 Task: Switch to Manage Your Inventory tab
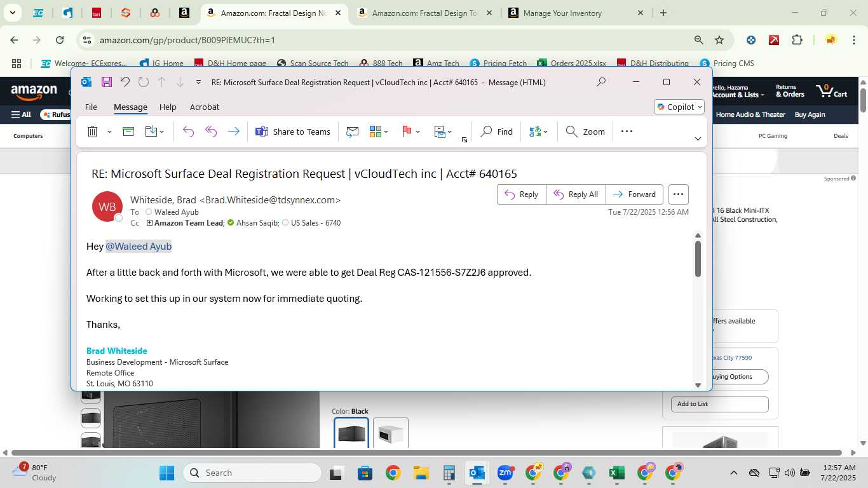pos(577,13)
